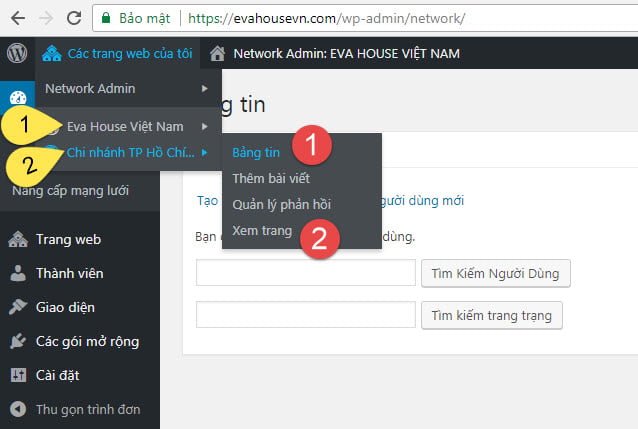Click the Thành viên user icon

17,273
